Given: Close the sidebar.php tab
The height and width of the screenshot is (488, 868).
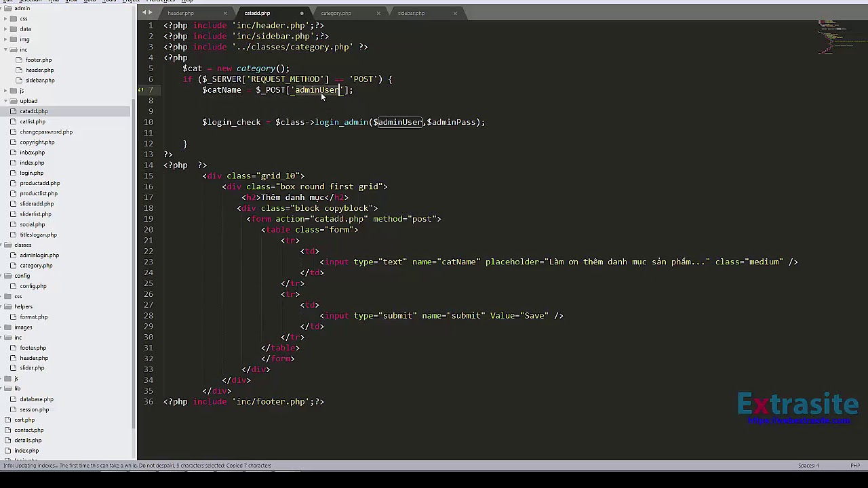Looking at the screenshot, I should pos(455,13).
